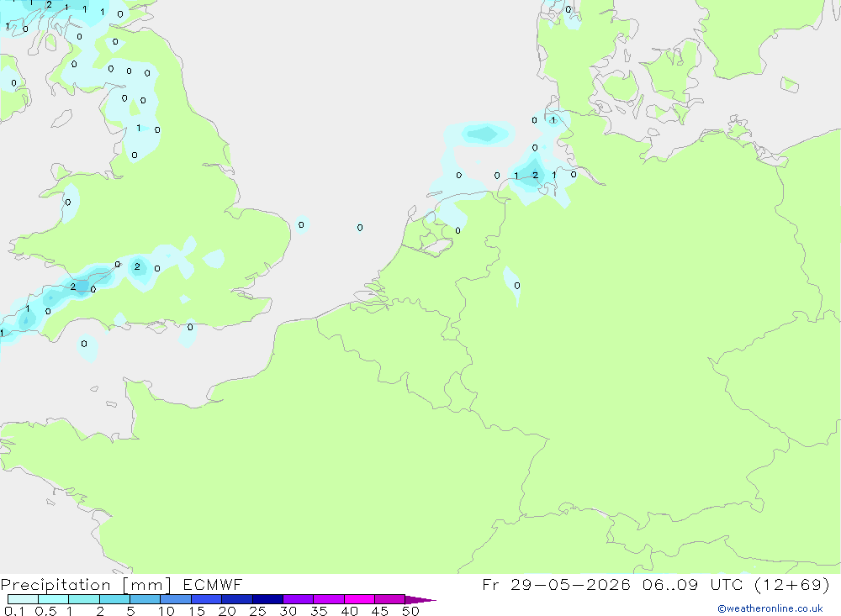Click the '(12+69)' forecast step text

tap(791, 584)
